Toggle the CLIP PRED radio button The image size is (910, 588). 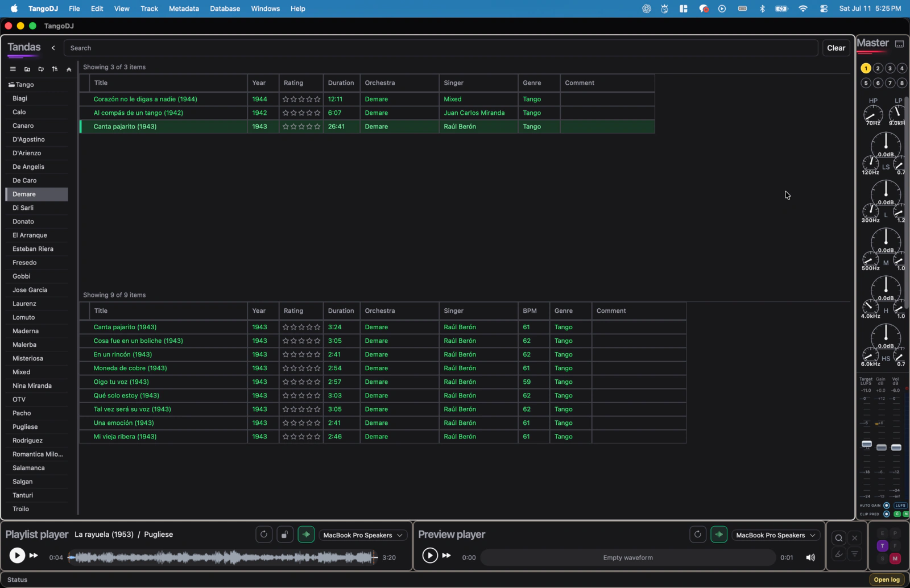pos(886,514)
